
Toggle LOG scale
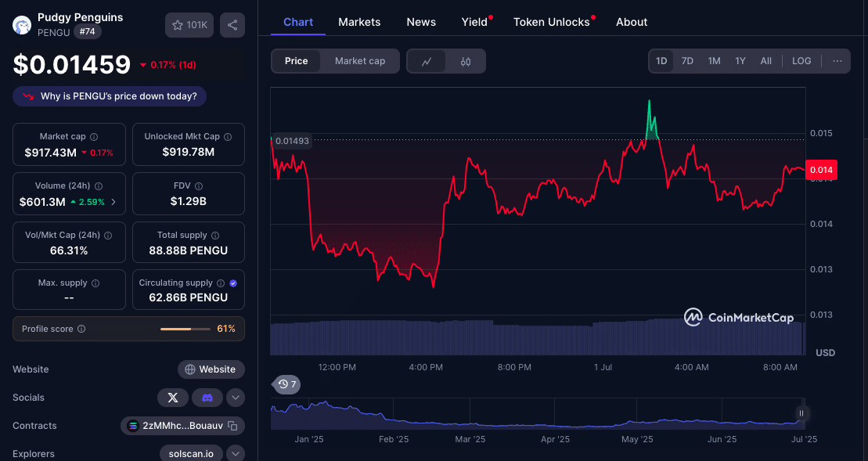click(x=801, y=61)
